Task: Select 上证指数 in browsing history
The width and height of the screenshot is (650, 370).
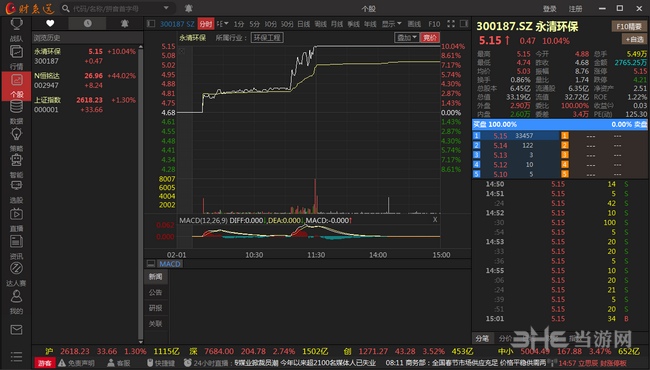Action: click(x=85, y=105)
